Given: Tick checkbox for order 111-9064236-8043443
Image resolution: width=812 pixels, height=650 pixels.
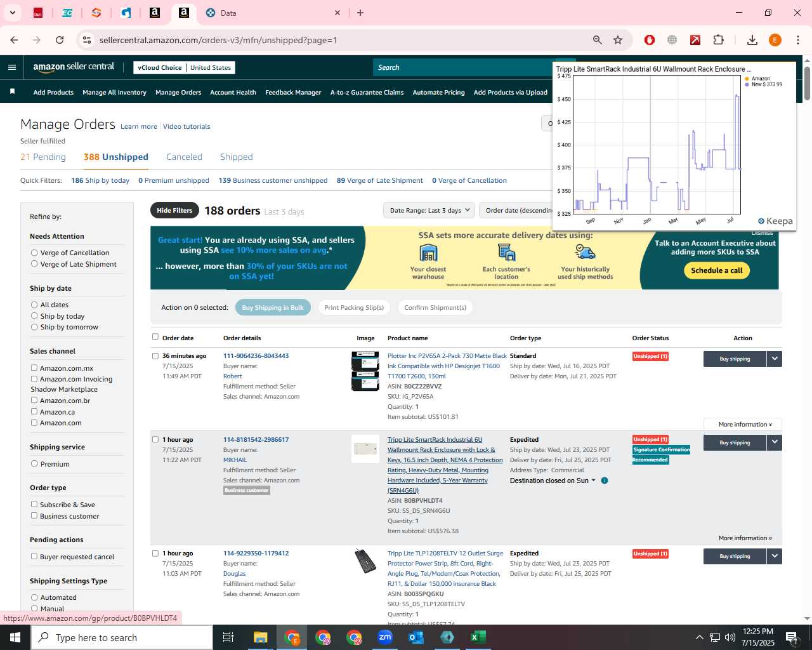Looking at the screenshot, I should [x=155, y=355].
